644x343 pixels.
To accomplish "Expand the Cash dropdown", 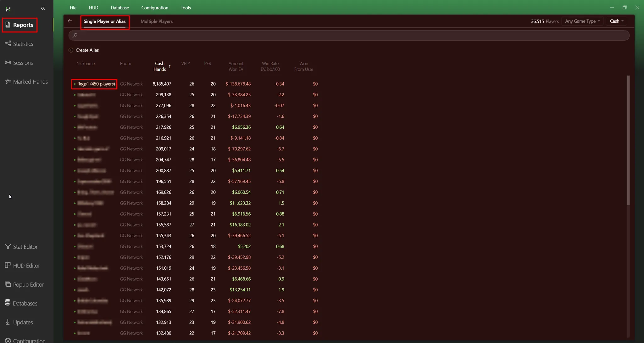I will 616,21.
